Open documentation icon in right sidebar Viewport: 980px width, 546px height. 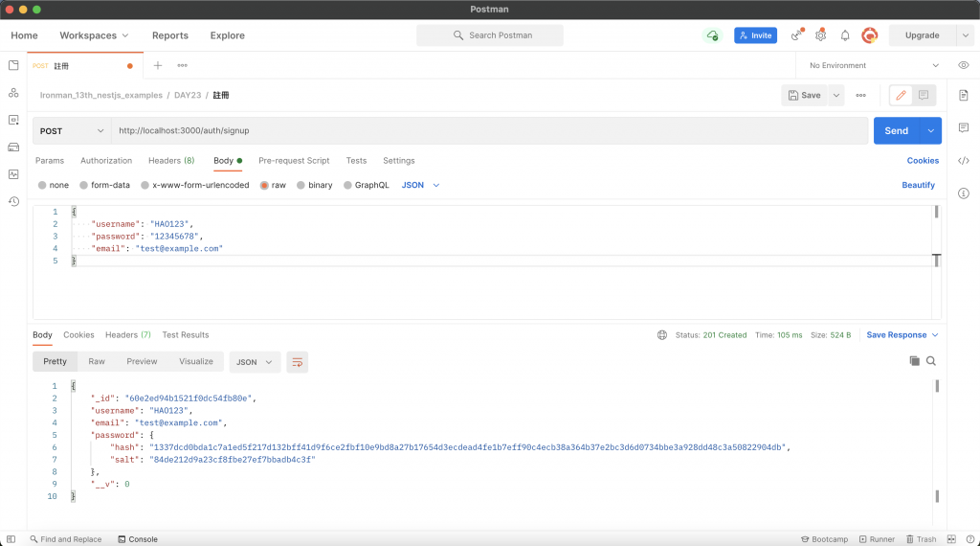(x=963, y=95)
